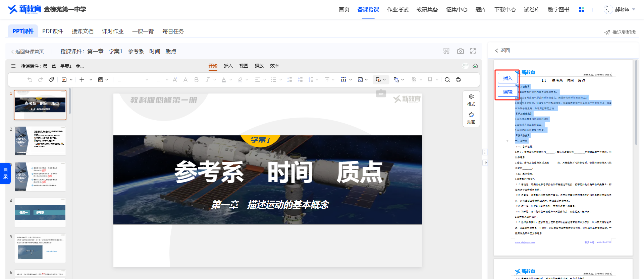Expand the insert picture dropdown arrow

point(366,80)
